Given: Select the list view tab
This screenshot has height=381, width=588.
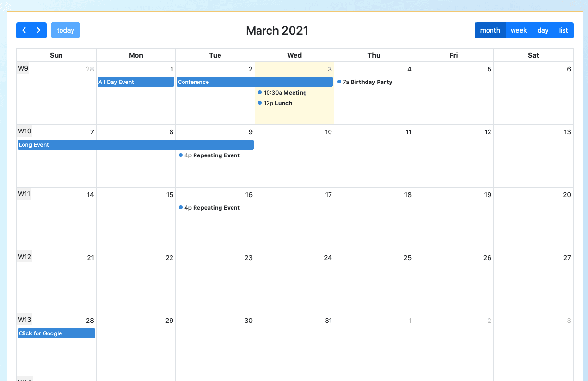Looking at the screenshot, I should (x=563, y=30).
